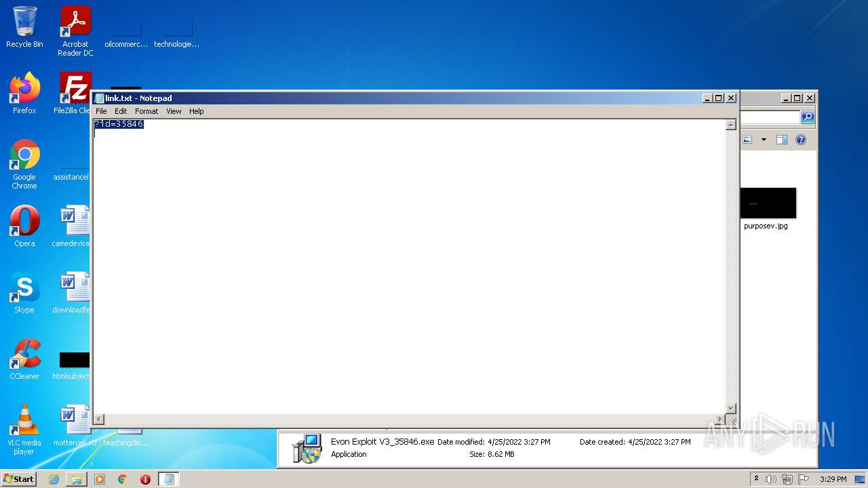Click Notepad title bar icon
Viewport: 868px width, 488px height.
click(99, 98)
